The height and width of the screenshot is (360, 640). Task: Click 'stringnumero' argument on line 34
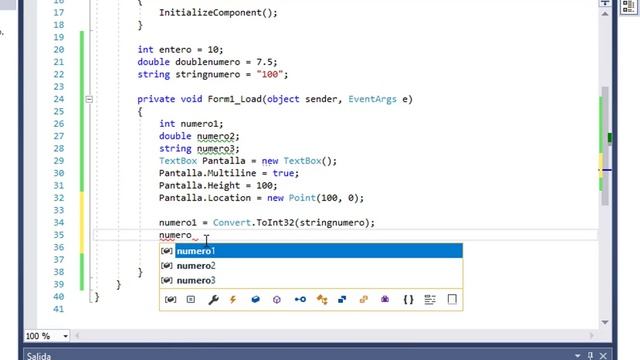click(332, 223)
